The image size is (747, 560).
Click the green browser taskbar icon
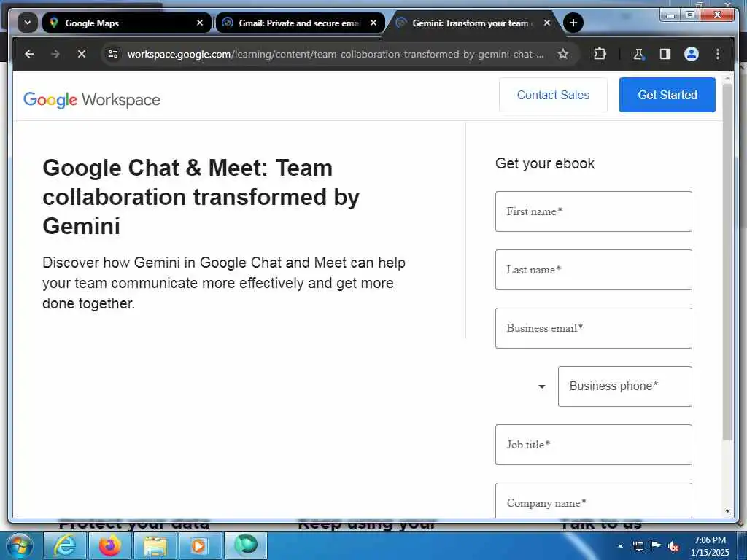pyautogui.click(x=245, y=545)
